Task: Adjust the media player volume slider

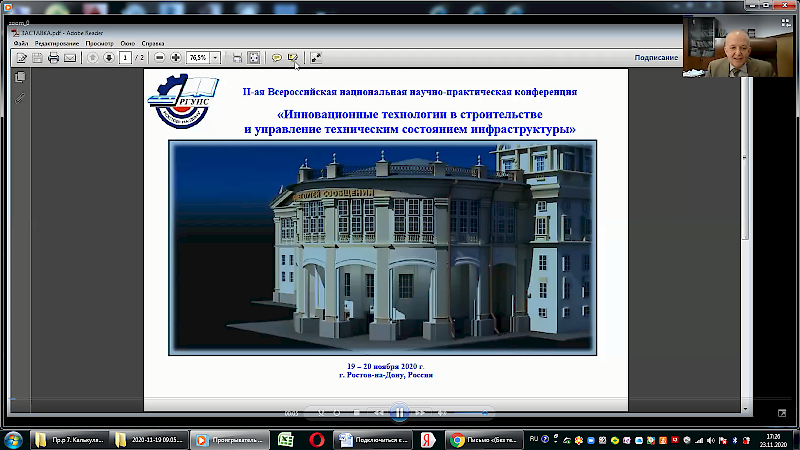Action: (x=470, y=412)
